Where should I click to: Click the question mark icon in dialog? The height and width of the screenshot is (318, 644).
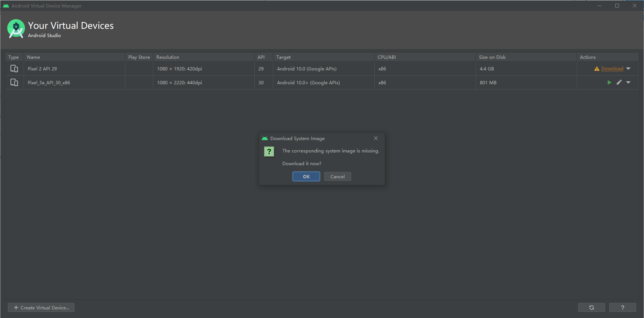(269, 151)
